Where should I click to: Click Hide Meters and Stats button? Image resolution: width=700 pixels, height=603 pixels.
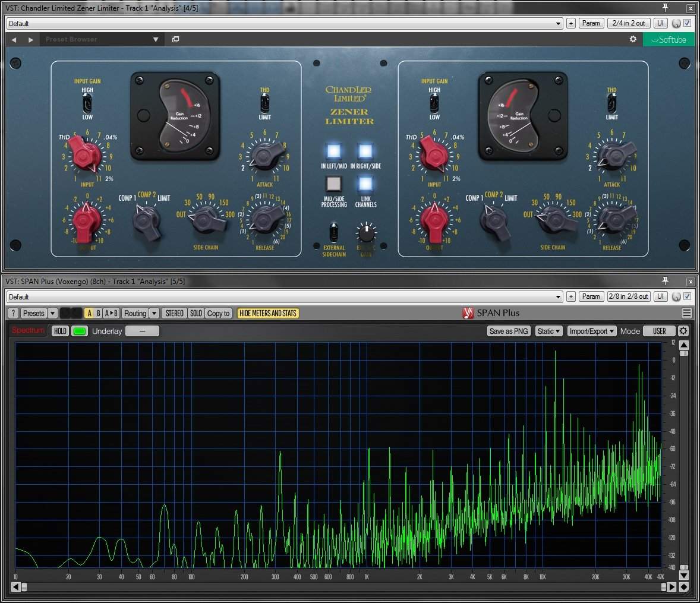click(x=267, y=313)
